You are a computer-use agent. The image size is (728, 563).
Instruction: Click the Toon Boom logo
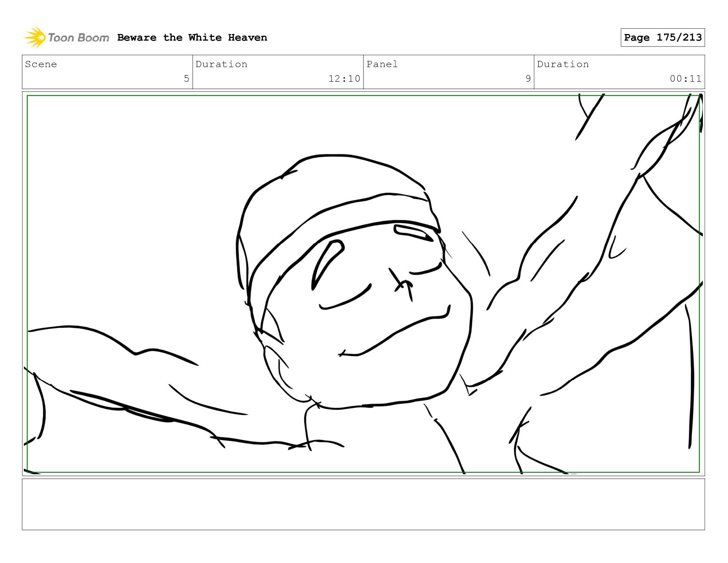66,38
